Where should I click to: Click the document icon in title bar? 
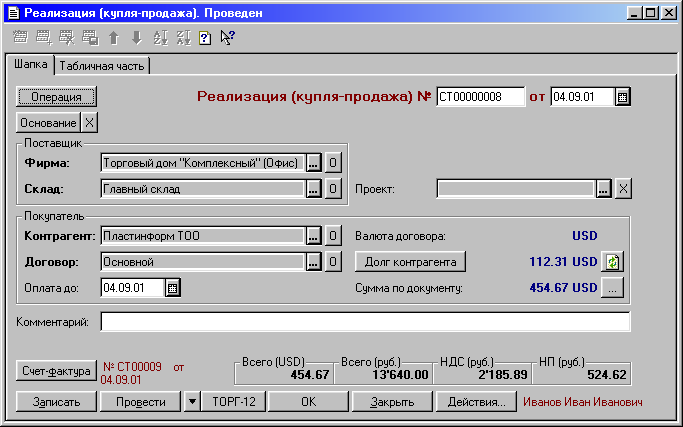[x=14, y=13]
